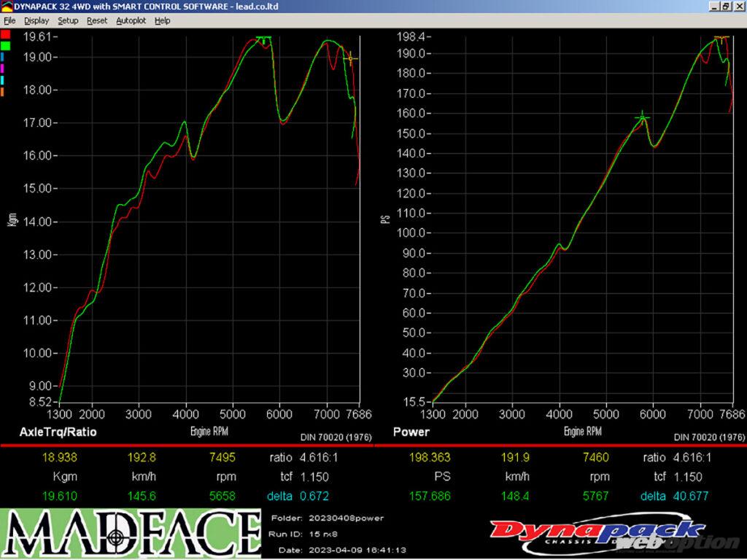
Task: Click the yellow cursor marker on torque graph
Action: coord(351,58)
